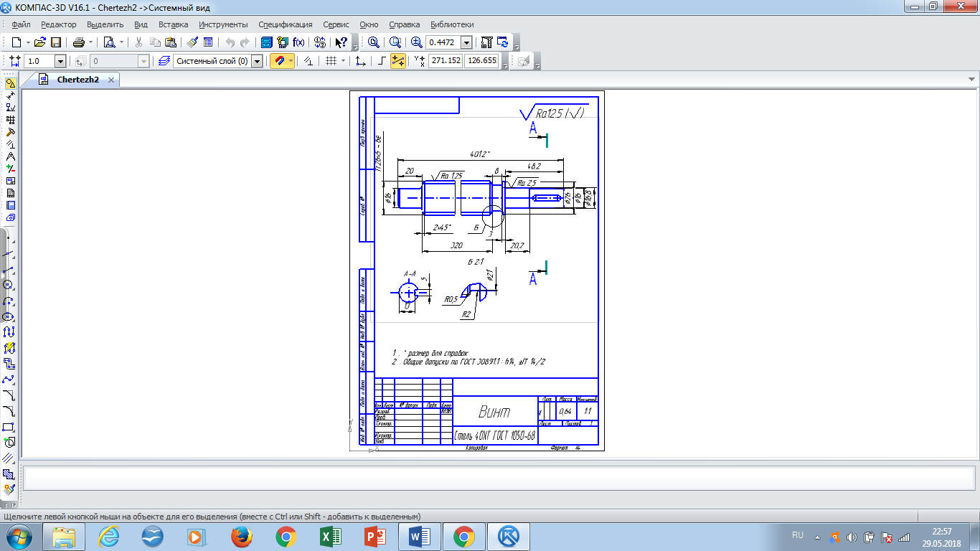Select the Fillet tool
Screen dimensions: 980x551
click(9, 411)
